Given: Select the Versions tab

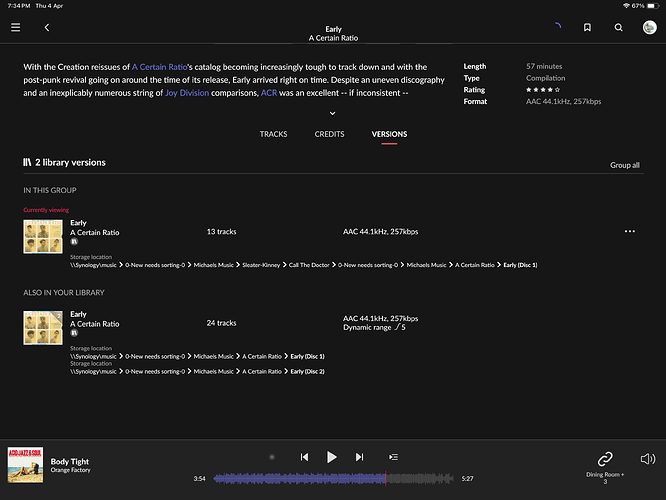Looking at the screenshot, I should tap(389, 134).
